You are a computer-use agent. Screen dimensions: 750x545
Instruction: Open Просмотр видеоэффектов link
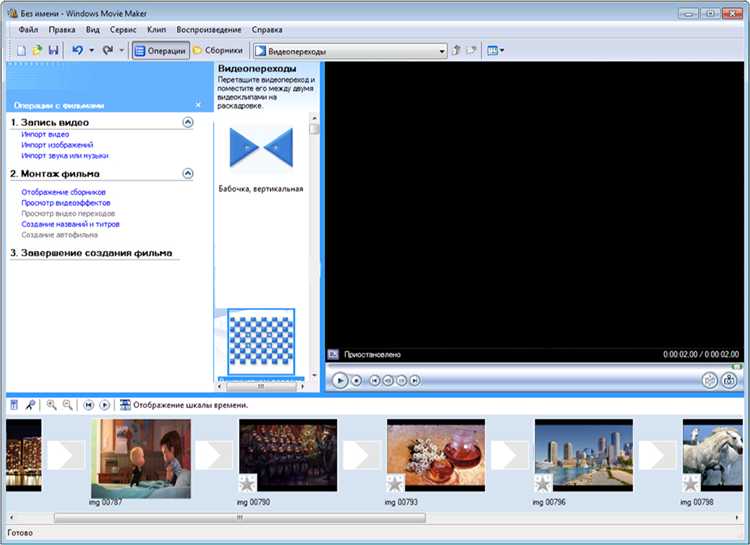(x=66, y=203)
